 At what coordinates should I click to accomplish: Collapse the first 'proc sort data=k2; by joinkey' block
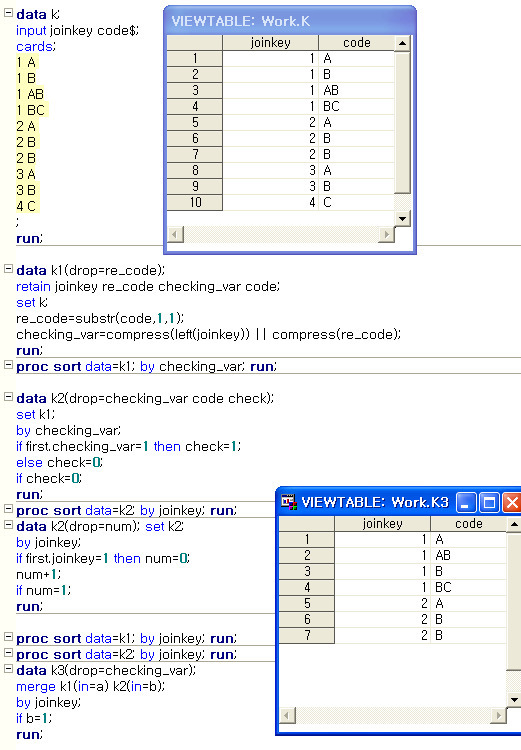coord(8,509)
